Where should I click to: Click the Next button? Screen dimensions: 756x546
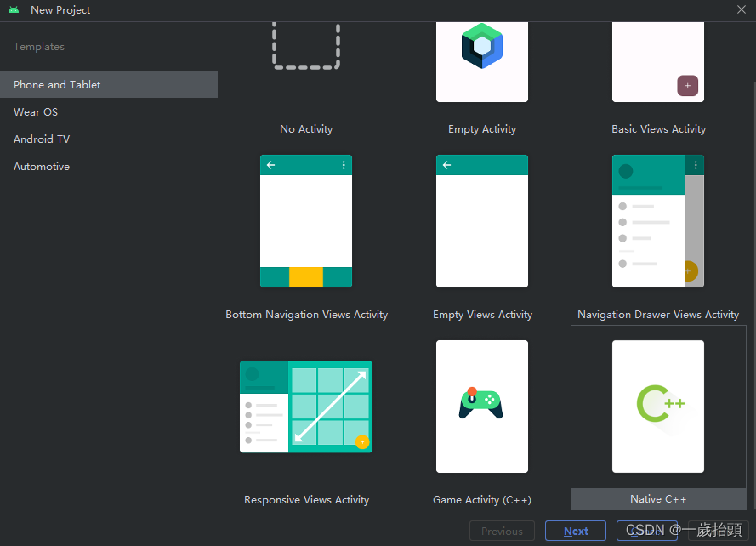pos(575,530)
